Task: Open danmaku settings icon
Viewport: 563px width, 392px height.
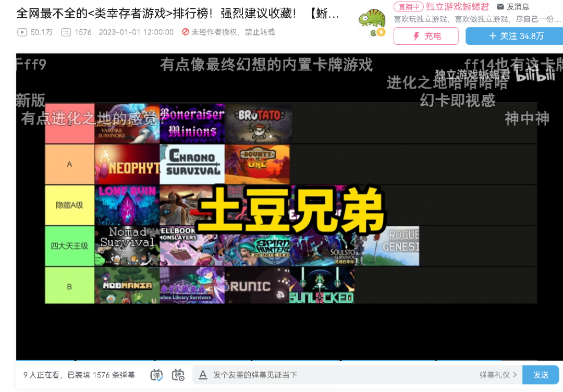Action: [178, 375]
